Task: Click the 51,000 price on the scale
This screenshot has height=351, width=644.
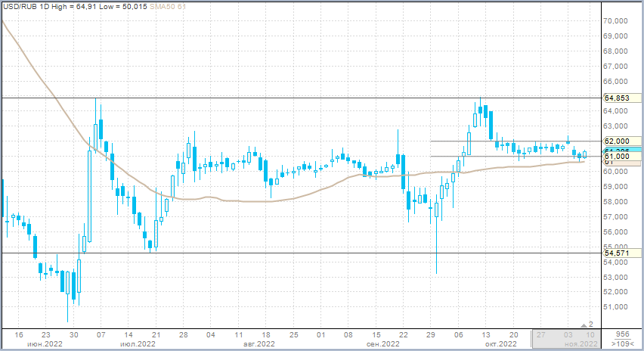Action: click(618, 307)
